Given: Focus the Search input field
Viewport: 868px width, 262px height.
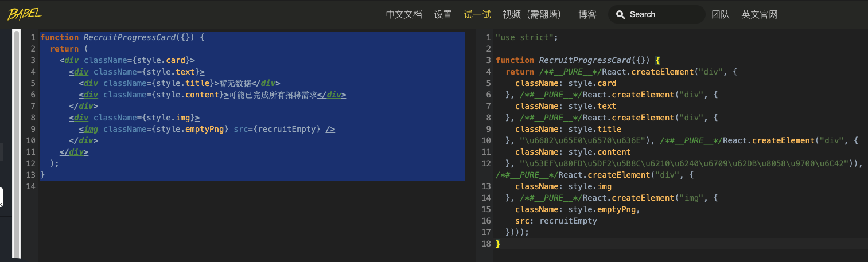Looking at the screenshot, I should point(657,14).
